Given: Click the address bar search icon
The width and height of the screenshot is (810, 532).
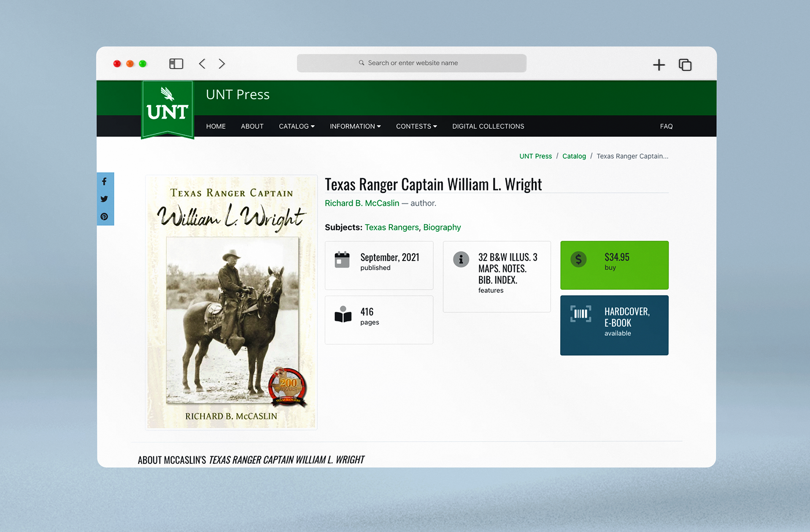Looking at the screenshot, I should tap(362, 63).
